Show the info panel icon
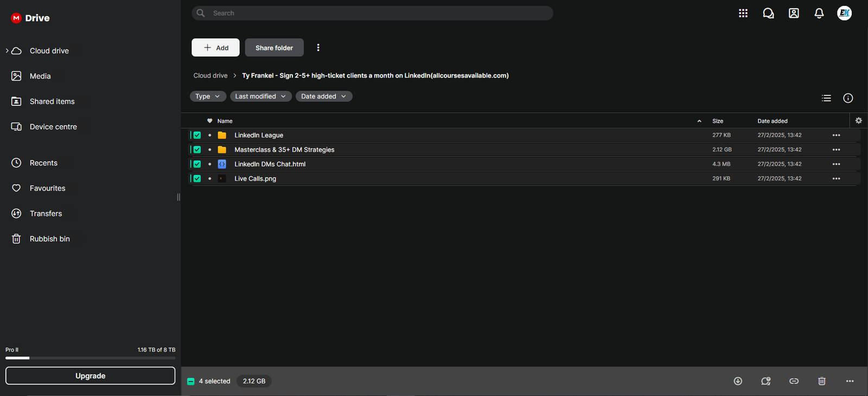This screenshot has width=868, height=396. tap(848, 98)
